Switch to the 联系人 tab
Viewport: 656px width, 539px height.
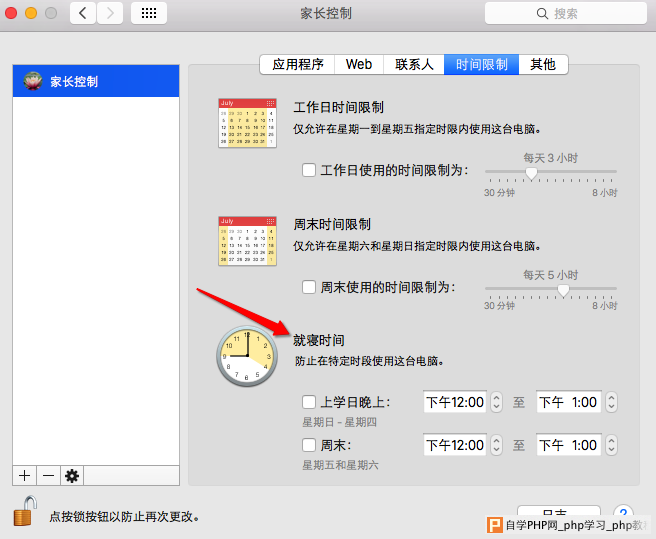point(414,64)
